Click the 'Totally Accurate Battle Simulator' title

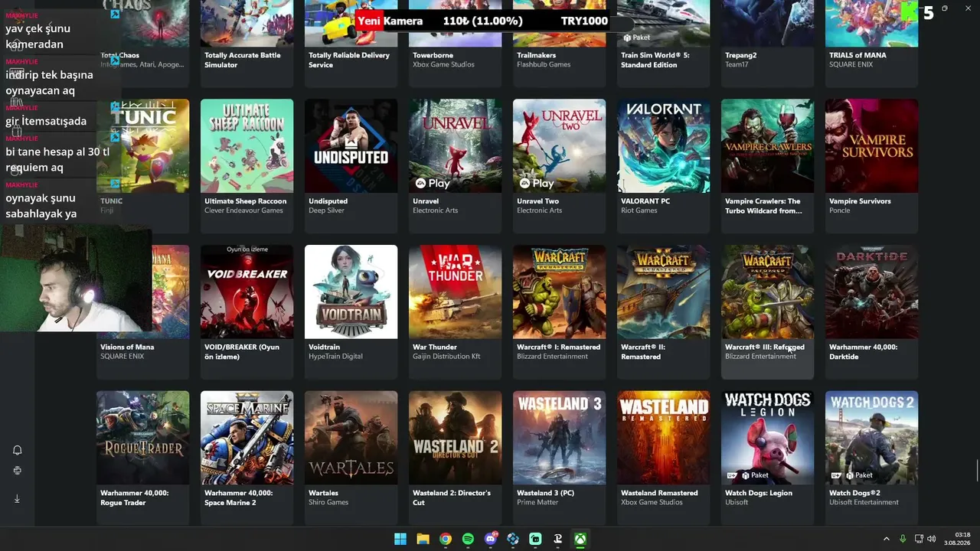(243, 60)
